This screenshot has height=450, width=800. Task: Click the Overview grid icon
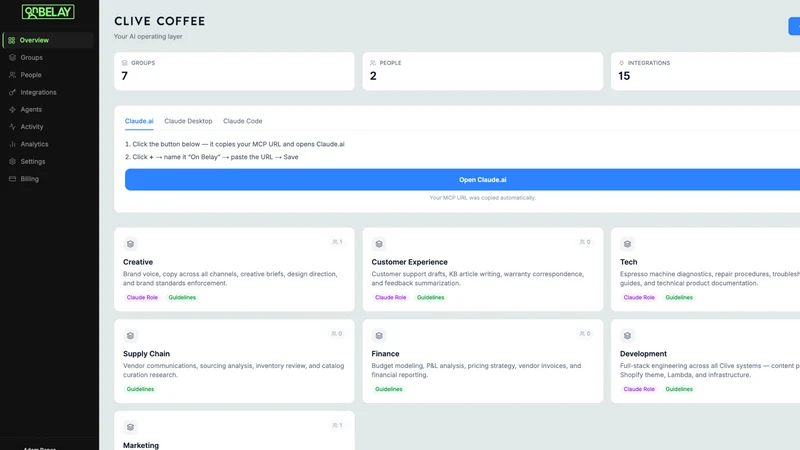pos(11,40)
